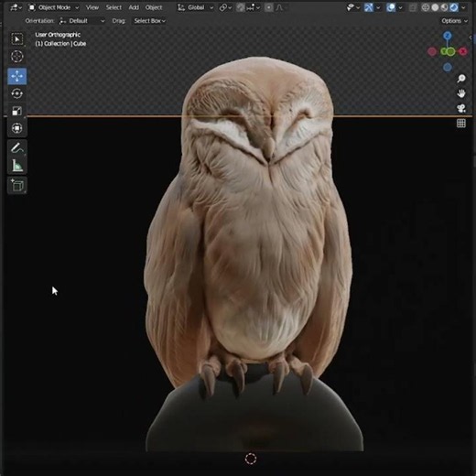
Task: Open the Object Mode dropdown
Action: [x=54, y=7]
